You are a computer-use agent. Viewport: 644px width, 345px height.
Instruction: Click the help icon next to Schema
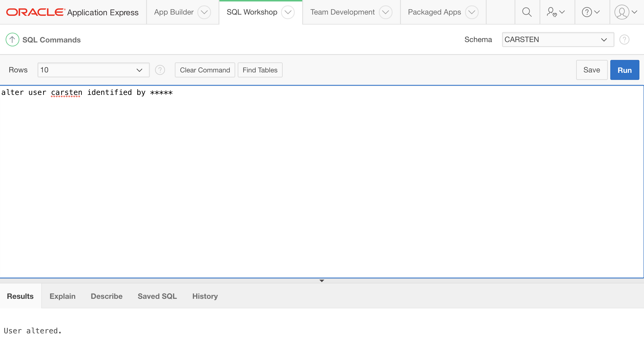coord(624,40)
